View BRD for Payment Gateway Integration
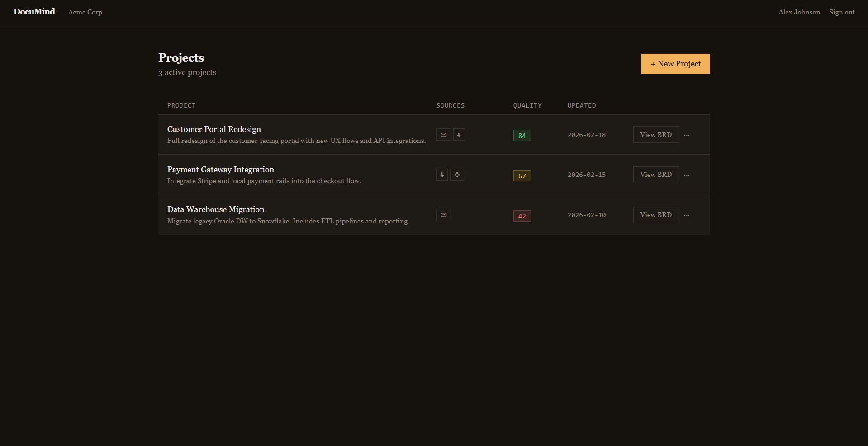 (x=656, y=175)
